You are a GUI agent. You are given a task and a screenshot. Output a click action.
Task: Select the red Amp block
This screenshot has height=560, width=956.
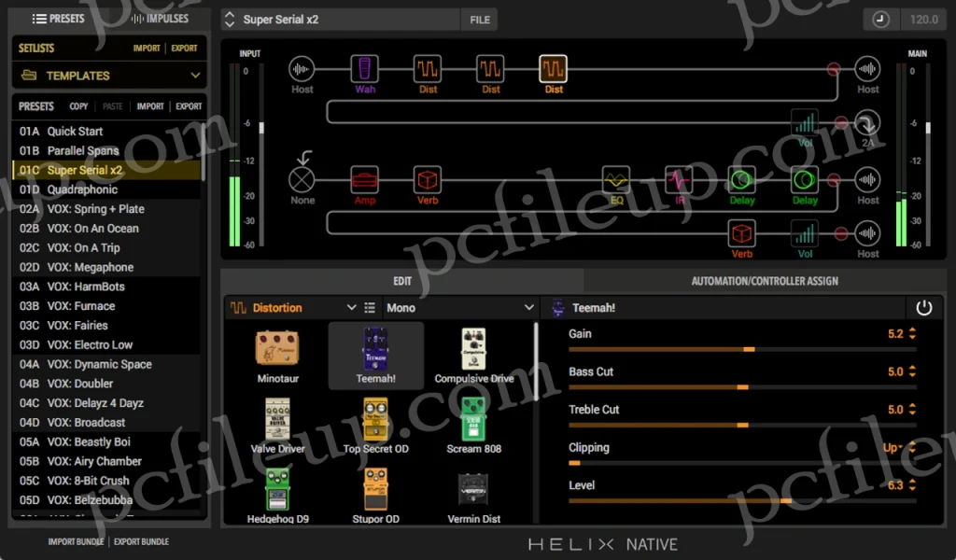coord(365,180)
